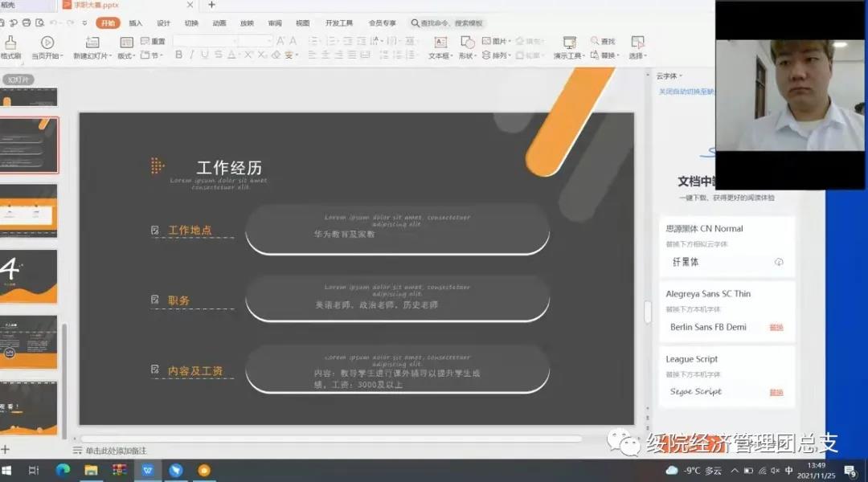This screenshot has height=482, width=868.
Task: Click the 文本框 text box icon
Action: click(x=440, y=43)
